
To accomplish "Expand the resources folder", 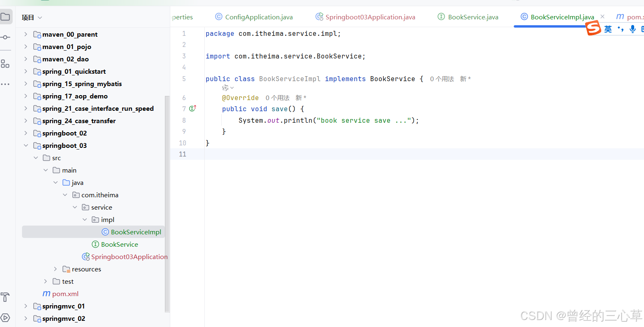I will 56,269.
